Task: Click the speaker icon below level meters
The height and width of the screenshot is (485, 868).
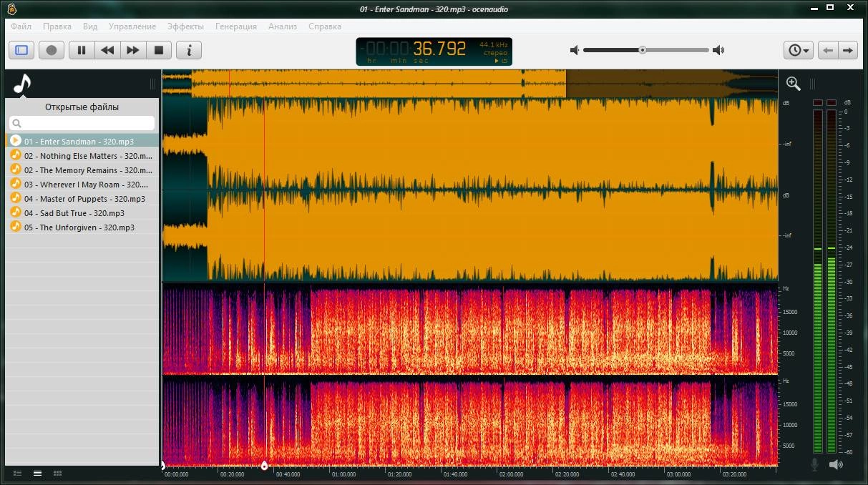Action: [x=835, y=464]
